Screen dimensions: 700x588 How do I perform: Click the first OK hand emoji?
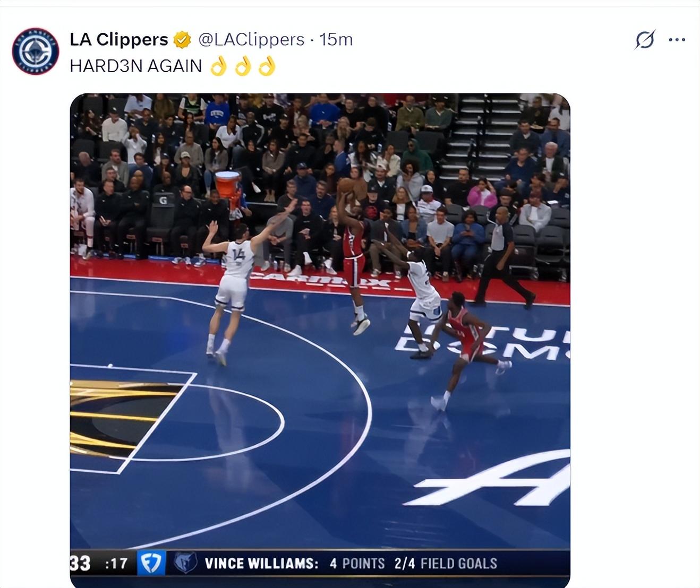click(218, 66)
